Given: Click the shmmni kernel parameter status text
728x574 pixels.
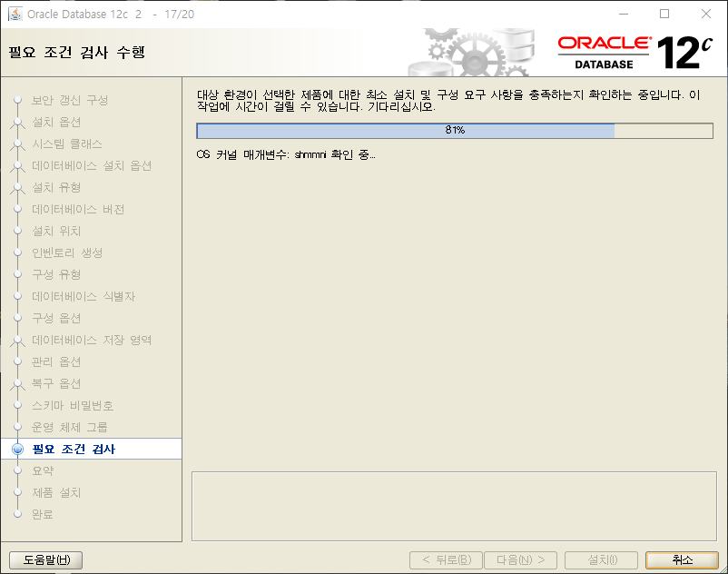Looking at the screenshot, I should click(x=286, y=154).
